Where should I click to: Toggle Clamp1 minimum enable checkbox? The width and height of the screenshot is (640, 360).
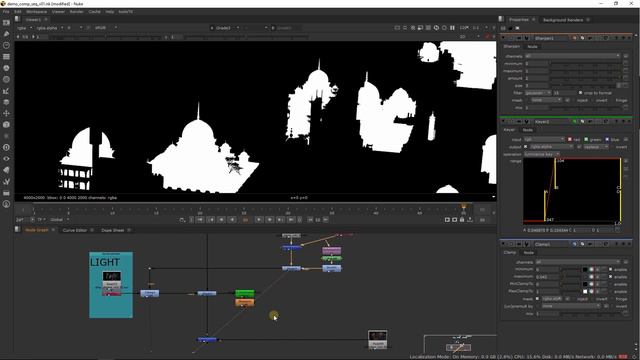611,269
